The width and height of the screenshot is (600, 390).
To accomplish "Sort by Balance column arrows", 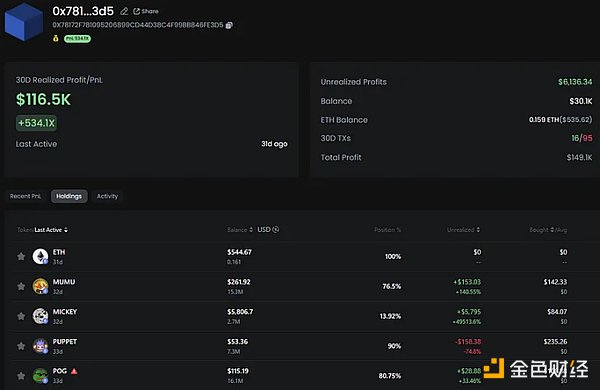I will click(251, 230).
